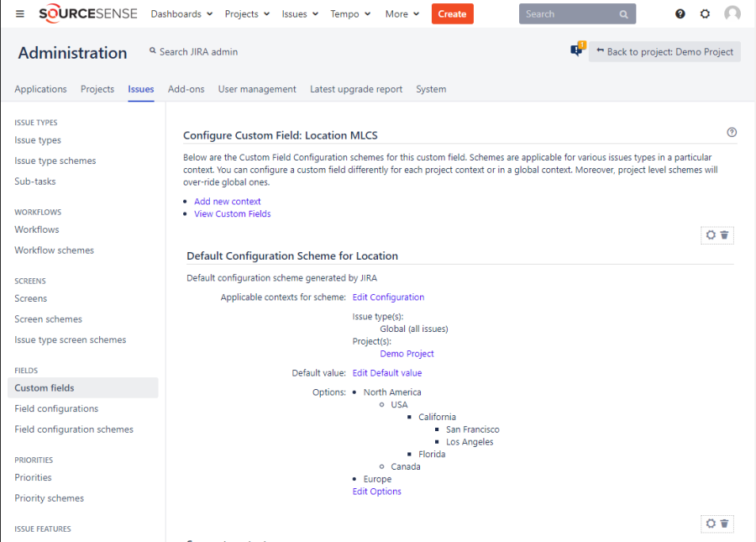The height and width of the screenshot is (542, 756).
Task: Click the gear icon of the second scheme
Action: [x=711, y=524]
